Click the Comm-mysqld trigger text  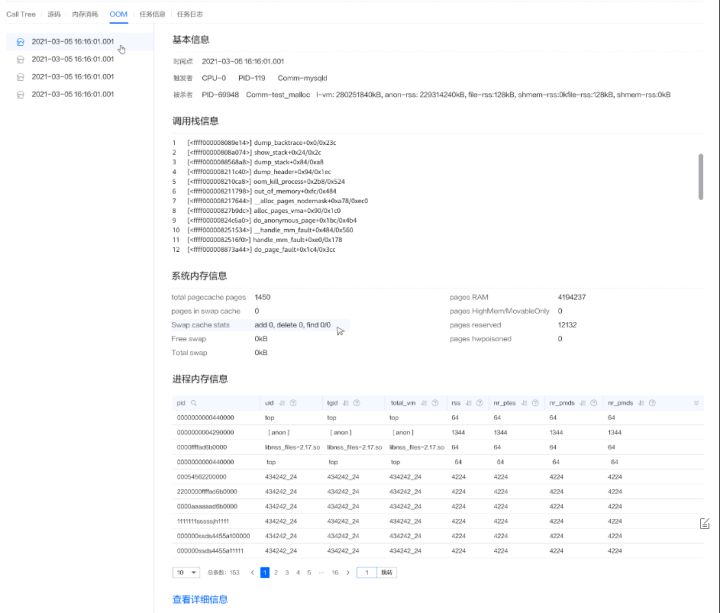(303, 78)
